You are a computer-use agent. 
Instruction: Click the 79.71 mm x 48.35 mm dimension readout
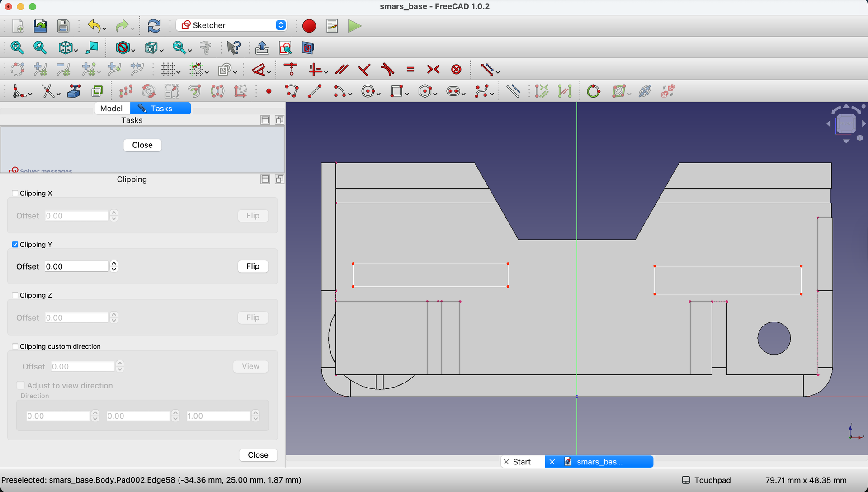(x=806, y=480)
